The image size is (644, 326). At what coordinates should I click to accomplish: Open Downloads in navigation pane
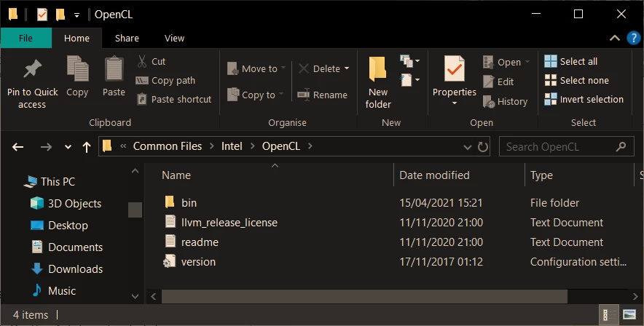67,269
